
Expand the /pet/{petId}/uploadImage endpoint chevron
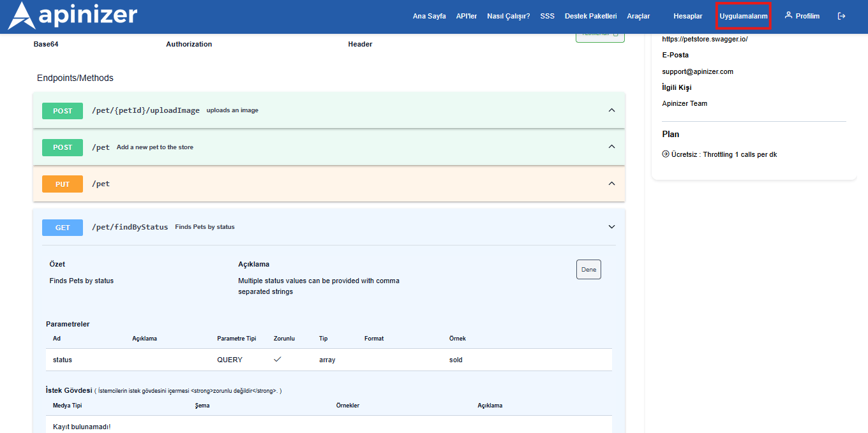coord(611,110)
